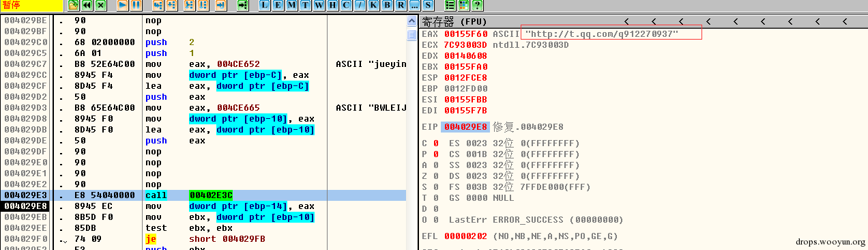Select the EIP value 004029E8
868x250 pixels.
pyautogui.click(x=466, y=127)
